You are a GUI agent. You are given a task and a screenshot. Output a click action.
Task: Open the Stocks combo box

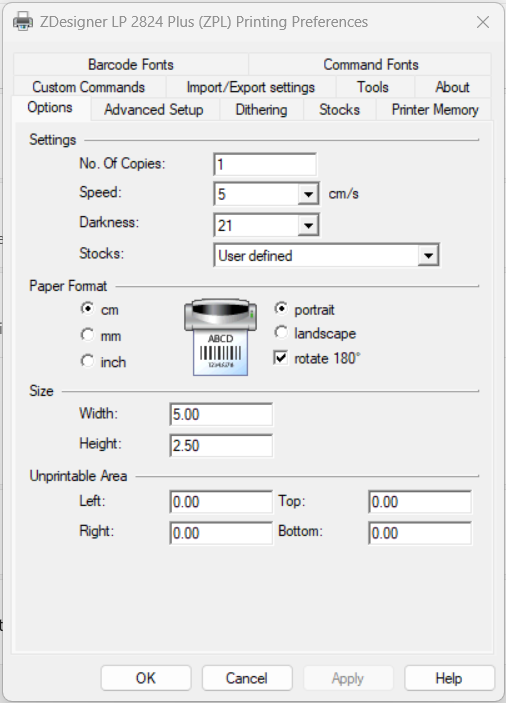tap(326, 256)
